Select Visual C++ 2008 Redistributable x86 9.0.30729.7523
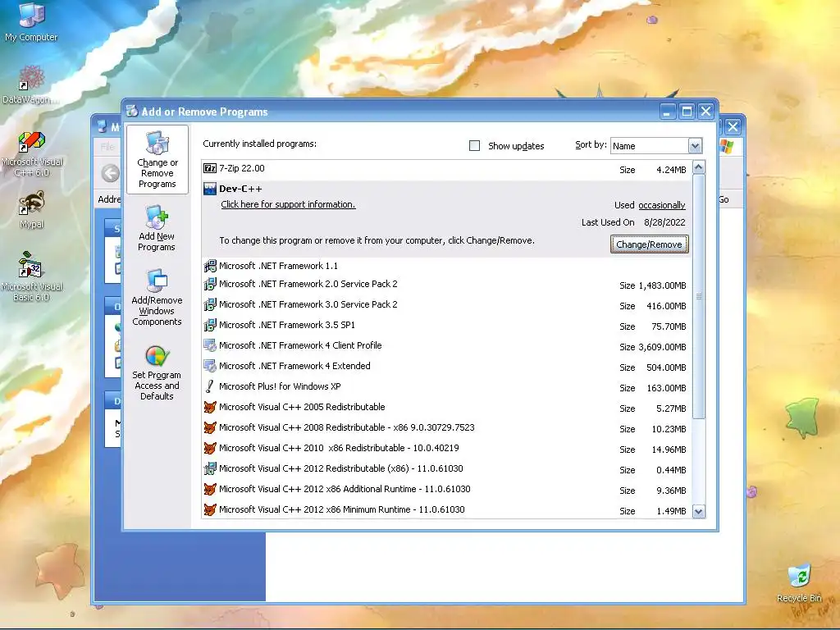840x630 pixels. click(x=447, y=428)
